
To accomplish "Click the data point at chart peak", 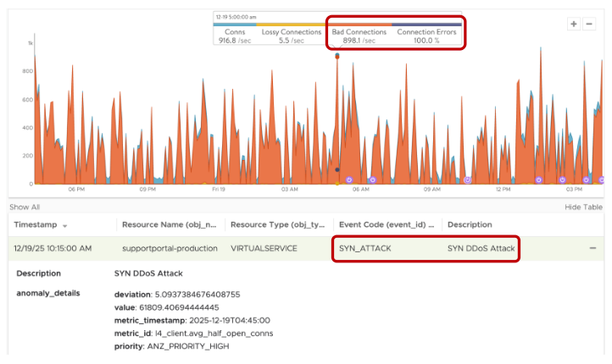I will pyautogui.click(x=337, y=56).
